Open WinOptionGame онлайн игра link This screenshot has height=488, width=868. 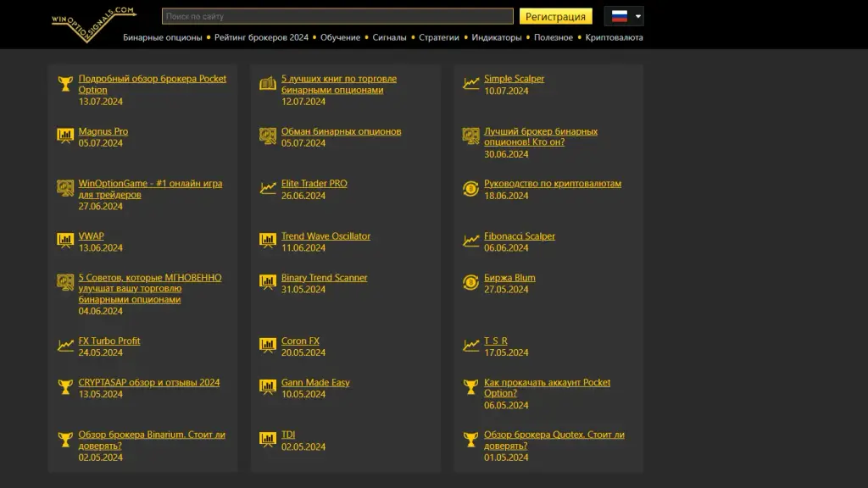click(x=150, y=189)
